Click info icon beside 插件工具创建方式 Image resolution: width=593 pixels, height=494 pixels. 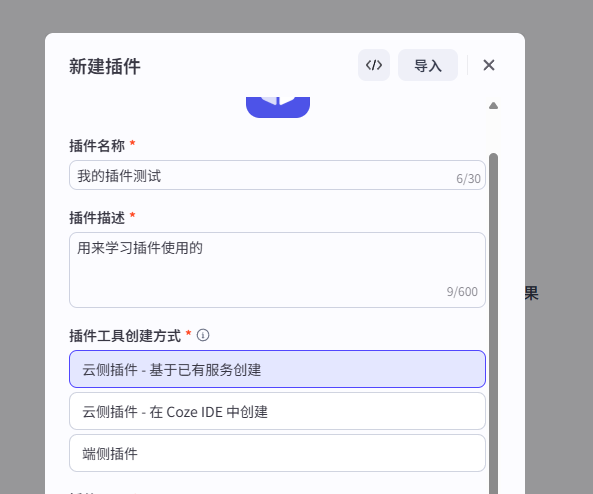click(203, 335)
